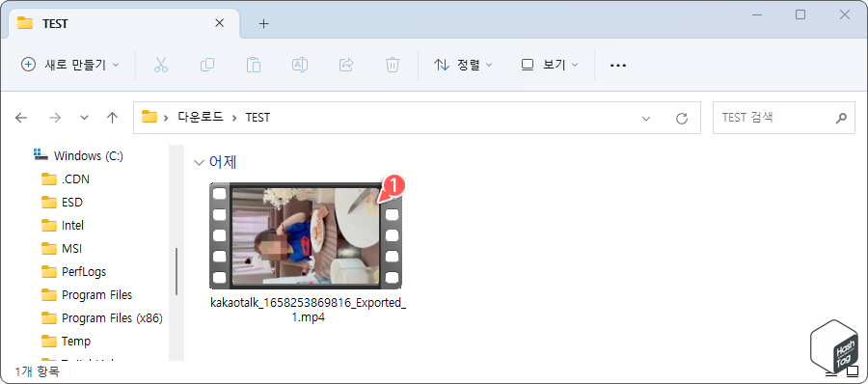Image resolution: width=868 pixels, height=384 pixels.
Task: Select the PerfLogs folder
Action: coord(73,272)
